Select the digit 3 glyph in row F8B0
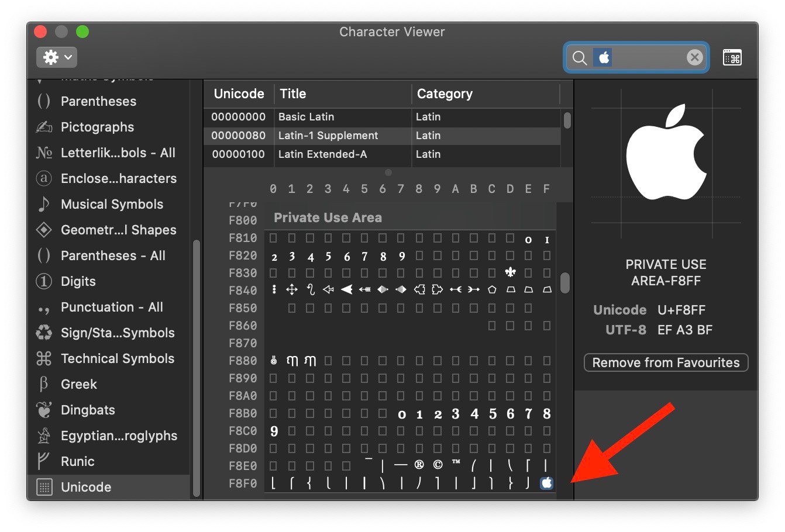The width and height of the screenshot is (785, 532). pos(455,414)
